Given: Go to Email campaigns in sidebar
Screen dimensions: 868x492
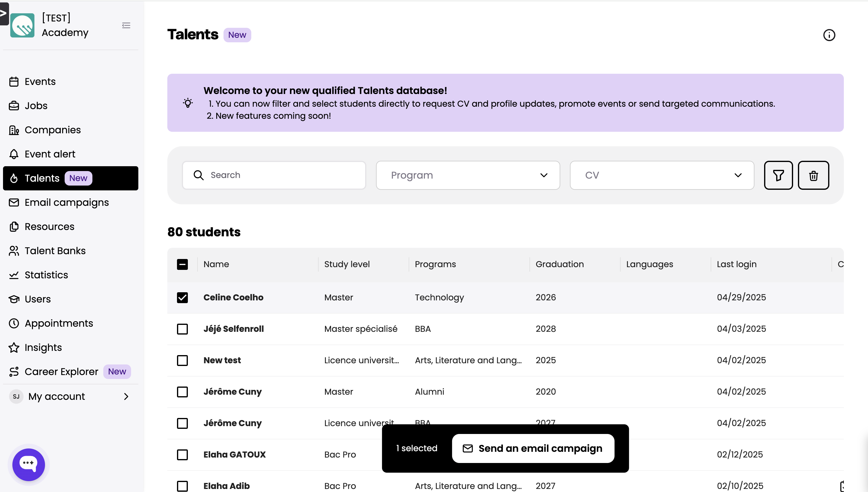Looking at the screenshot, I should pos(66,202).
